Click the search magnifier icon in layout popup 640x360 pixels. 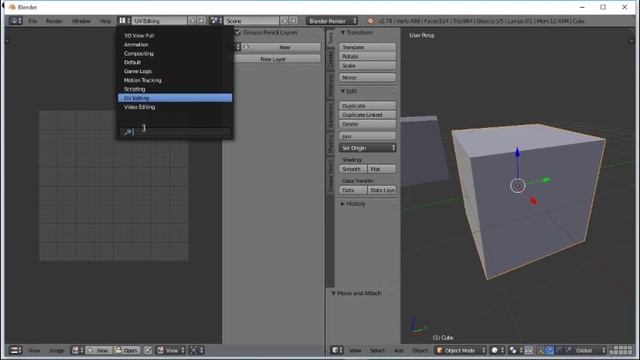127,131
